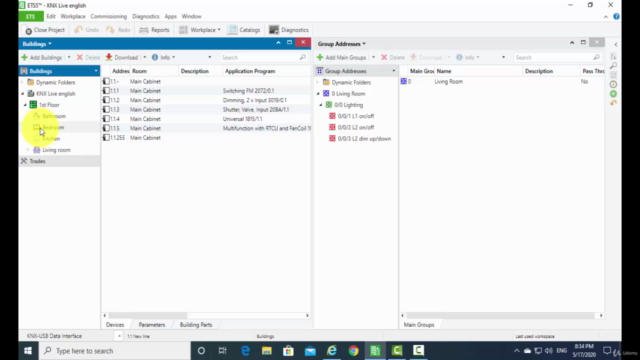Open the Workplace toolbar dropdown
The width and height of the screenshot is (640, 360).
pyautogui.click(x=200, y=30)
